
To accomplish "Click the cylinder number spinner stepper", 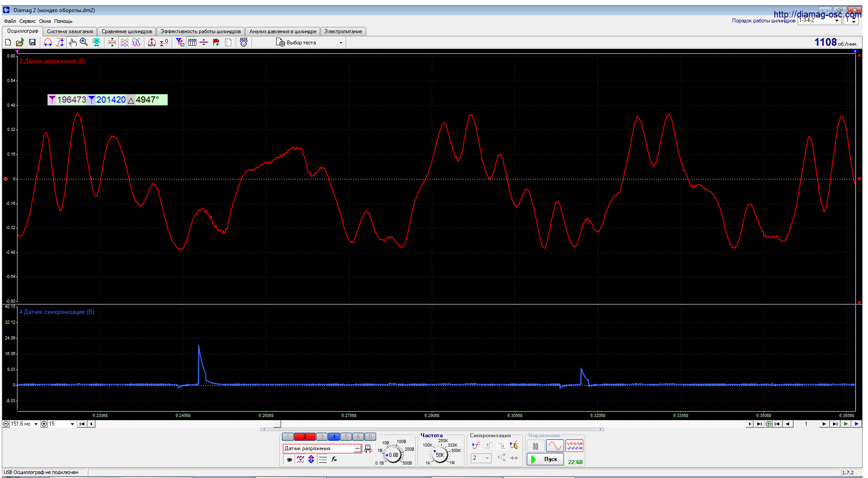I will click(854, 21).
